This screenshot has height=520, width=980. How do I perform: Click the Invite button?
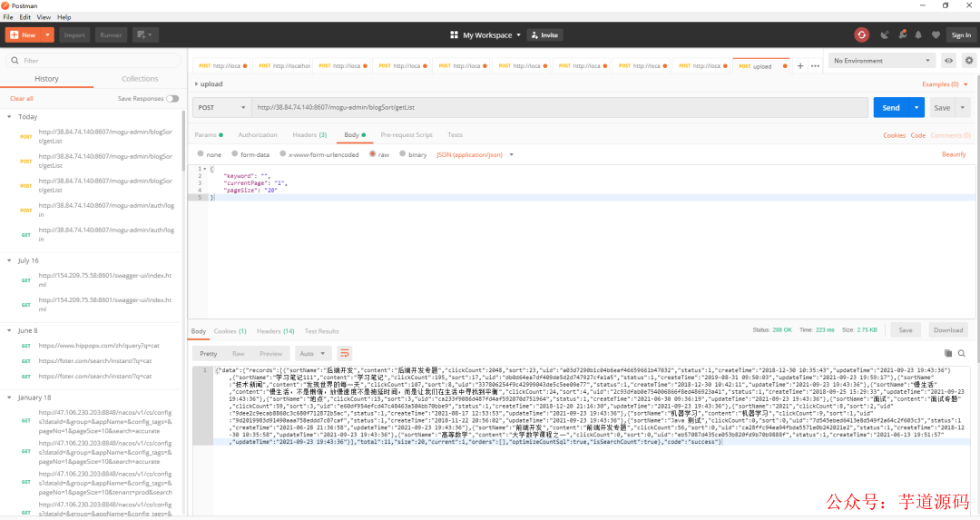coord(545,35)
